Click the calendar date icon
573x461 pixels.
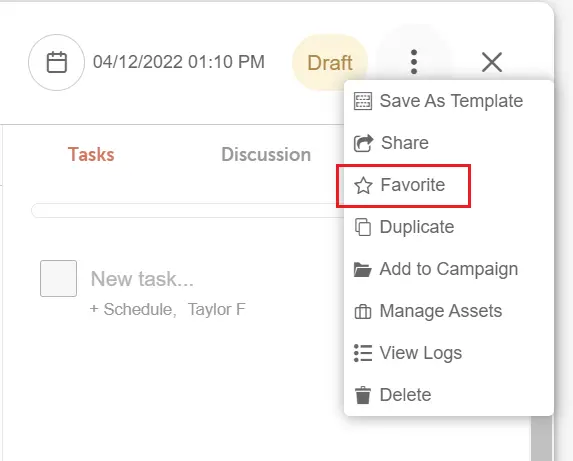pos(56,62)
